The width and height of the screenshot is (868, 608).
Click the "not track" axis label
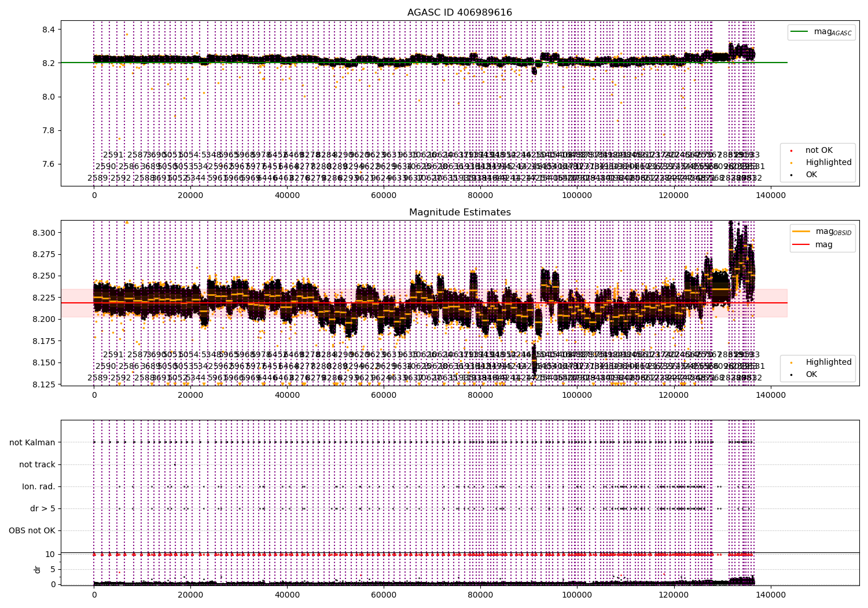click(37, 465)
